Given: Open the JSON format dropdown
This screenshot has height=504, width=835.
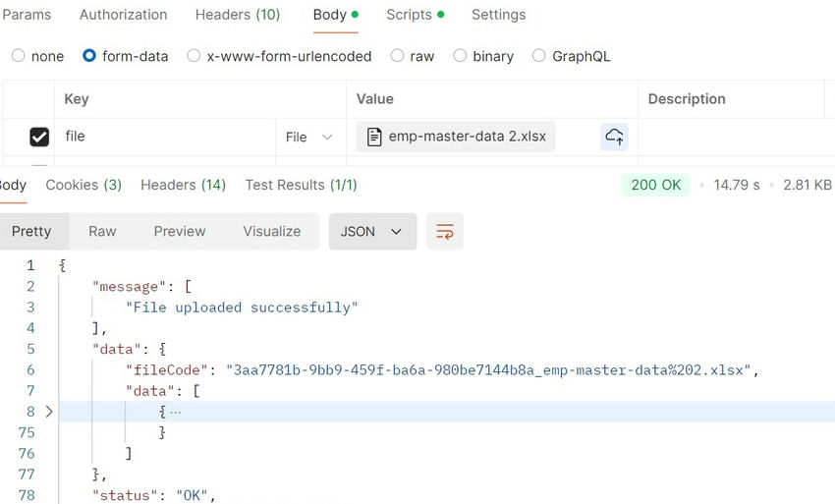Looking at the screenshot, I should [372, 231].
